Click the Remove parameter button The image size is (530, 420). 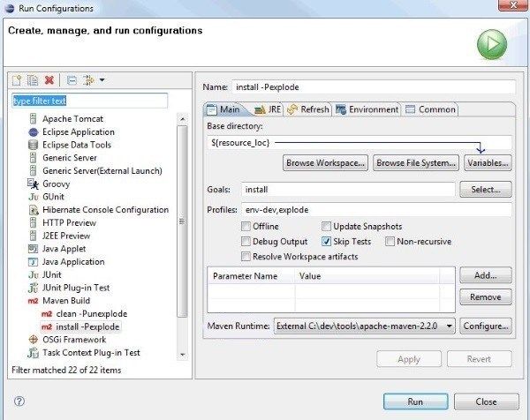(x=486, y=297)
